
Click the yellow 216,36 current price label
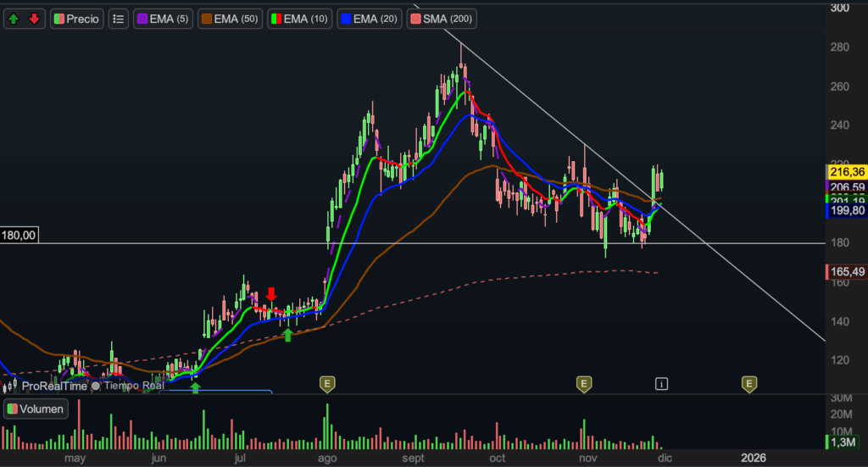pos(844,170)
